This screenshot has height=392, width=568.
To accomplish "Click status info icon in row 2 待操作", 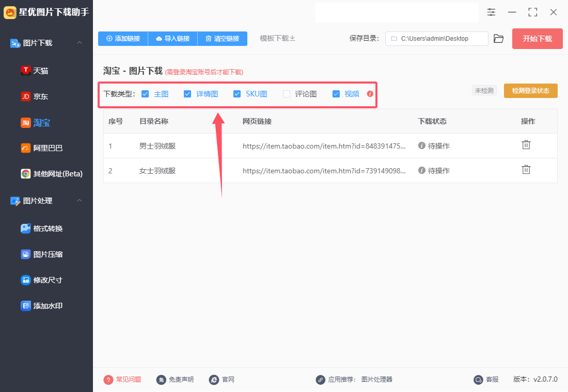I will tap(422, 170).
